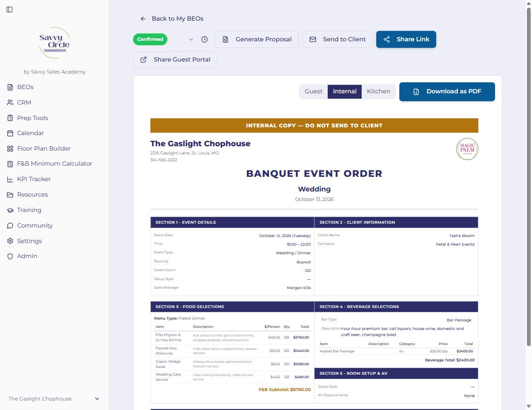Click the Prep Tools clipboard icon
Screen dimensions: 532x410
[10, 118]
